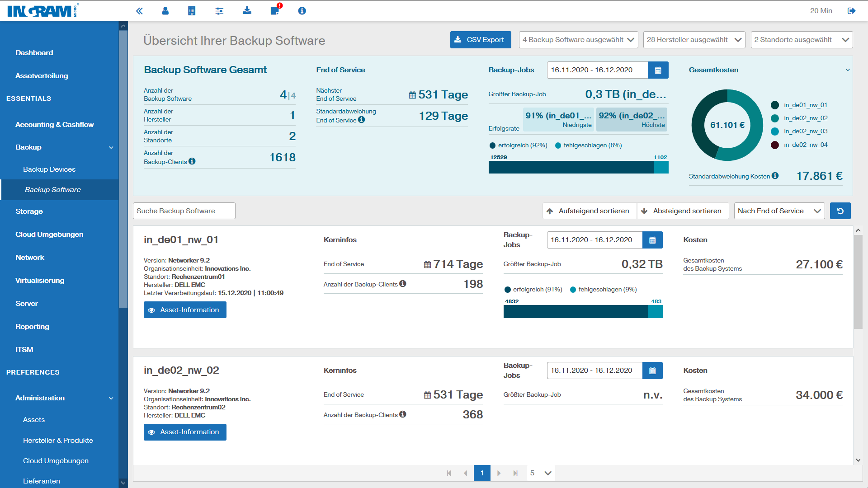
Task: Open Reporting in the sidebar
Action: click(x=32, y=327)
